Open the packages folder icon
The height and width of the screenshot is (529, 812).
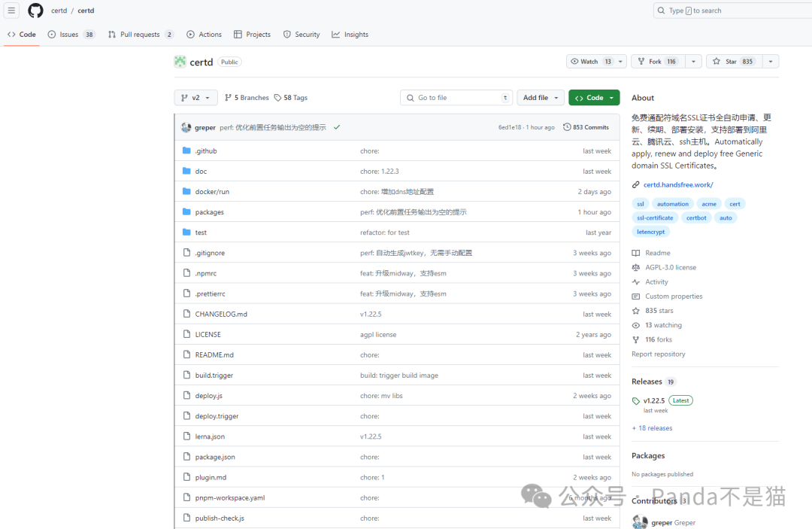[x=186, y=212]
